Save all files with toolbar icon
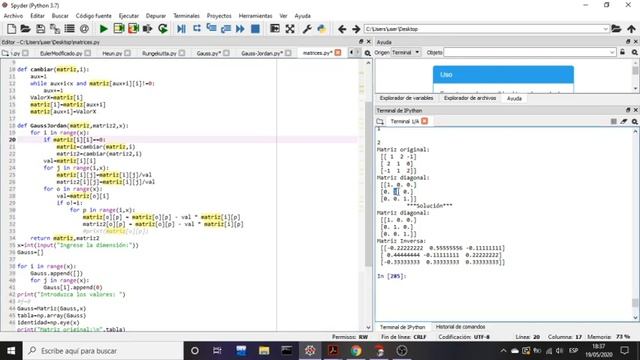The width and height of the screenshot is (640, 360). pos(55,29)
